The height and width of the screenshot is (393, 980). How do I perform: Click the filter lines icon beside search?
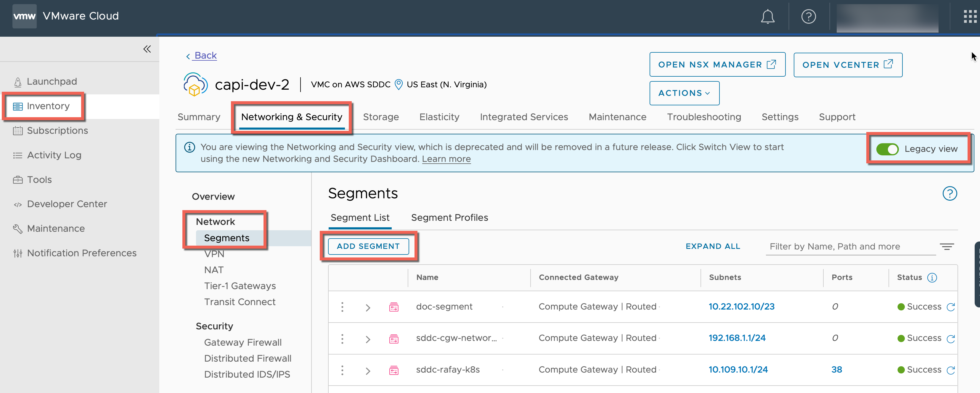click(947, 247)
